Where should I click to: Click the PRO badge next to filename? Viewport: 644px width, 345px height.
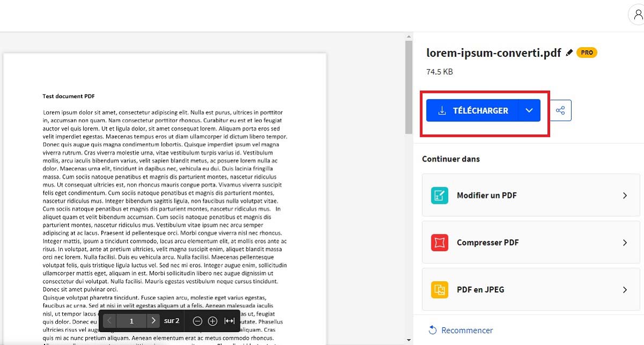point(587,52)
